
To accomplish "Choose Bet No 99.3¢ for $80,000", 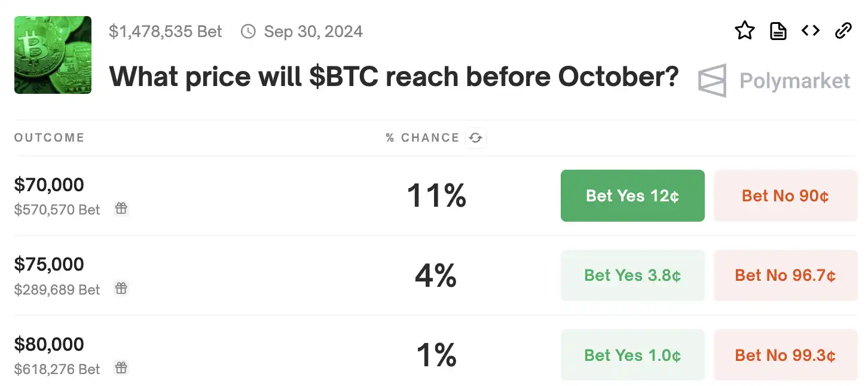I will click(786, 356).
